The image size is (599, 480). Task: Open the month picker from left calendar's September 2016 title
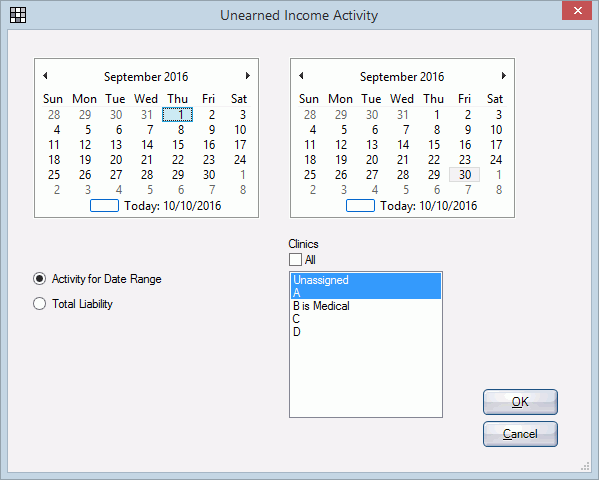pos(146,77)
